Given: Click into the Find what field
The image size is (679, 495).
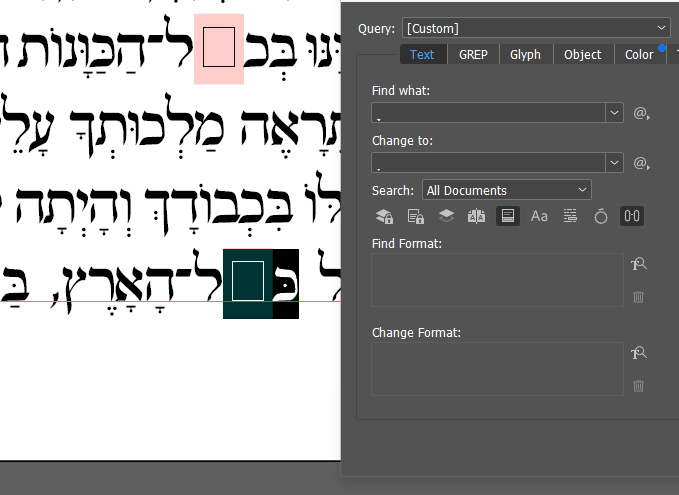Looking at the screenshot, I should click(x=488, y=113).
